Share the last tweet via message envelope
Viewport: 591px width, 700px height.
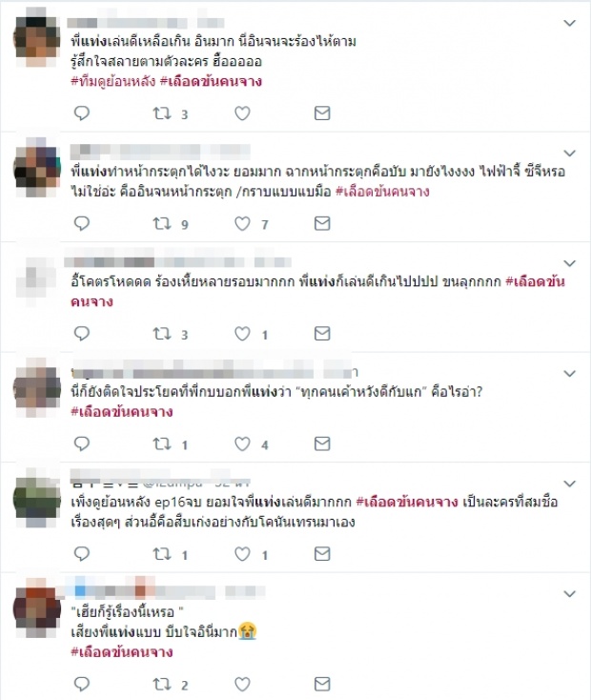point(322,684)
